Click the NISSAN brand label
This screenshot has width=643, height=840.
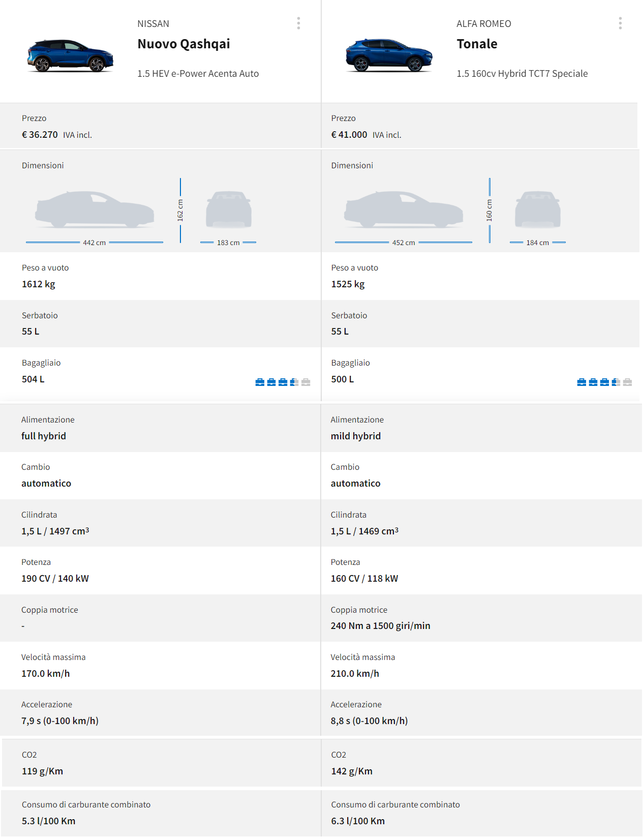coord(153,24)
